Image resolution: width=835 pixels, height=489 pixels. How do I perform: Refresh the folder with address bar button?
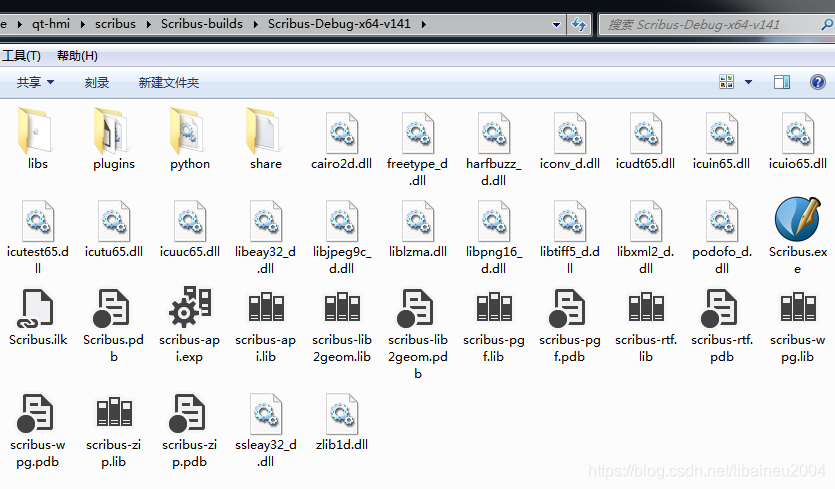click(x=578, y=25)
